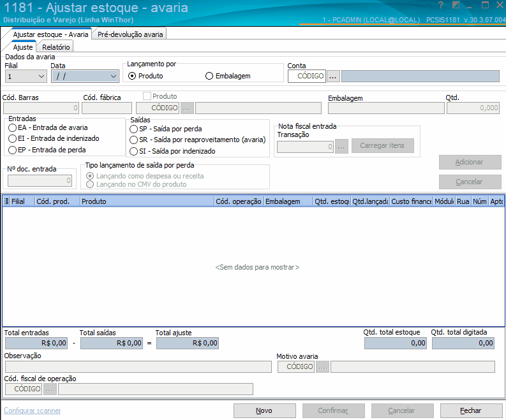Click the Fechar button
This screenshot has height=420, width=506.
point(471,410)
